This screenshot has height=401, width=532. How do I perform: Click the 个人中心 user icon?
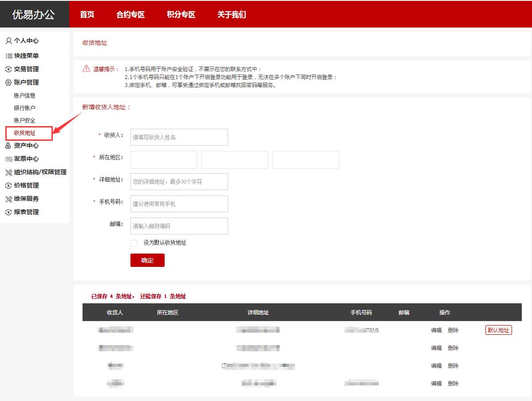pyautogui.click(x=8, y=41)
